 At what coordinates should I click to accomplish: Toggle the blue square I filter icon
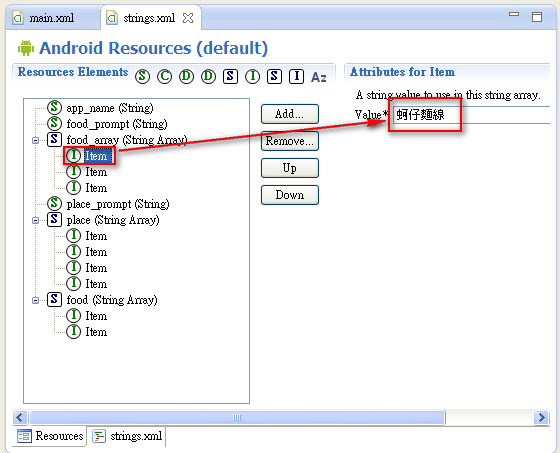tap(296, 76)
